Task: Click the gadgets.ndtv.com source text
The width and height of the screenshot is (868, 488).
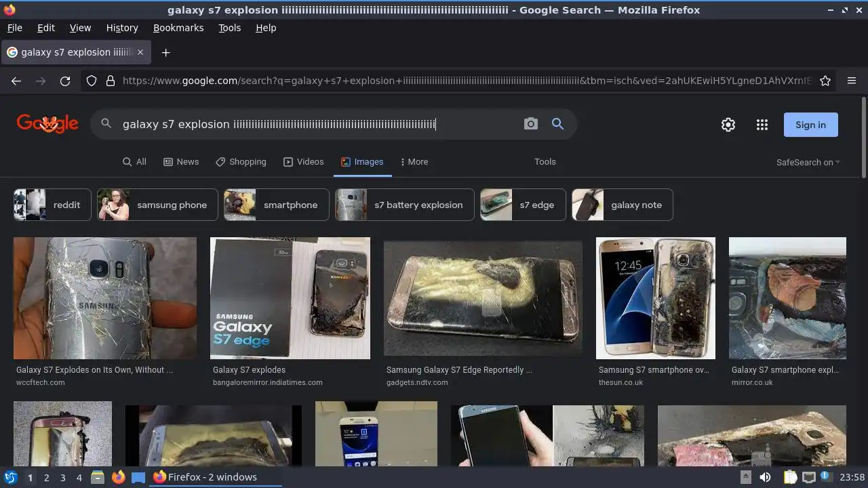Action: (417, 382)
